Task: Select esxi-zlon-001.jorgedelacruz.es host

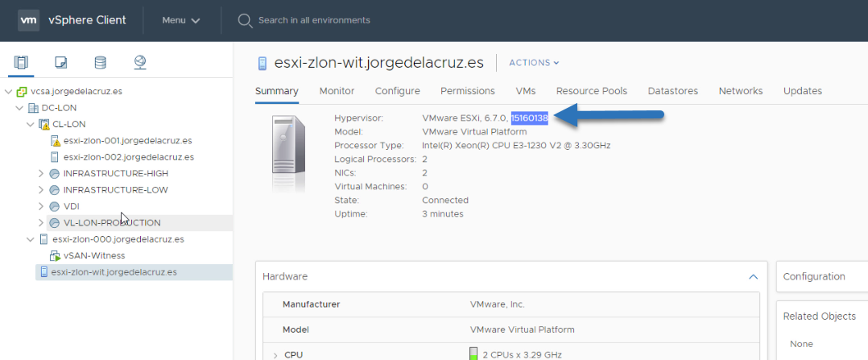Action: point(129,141)
